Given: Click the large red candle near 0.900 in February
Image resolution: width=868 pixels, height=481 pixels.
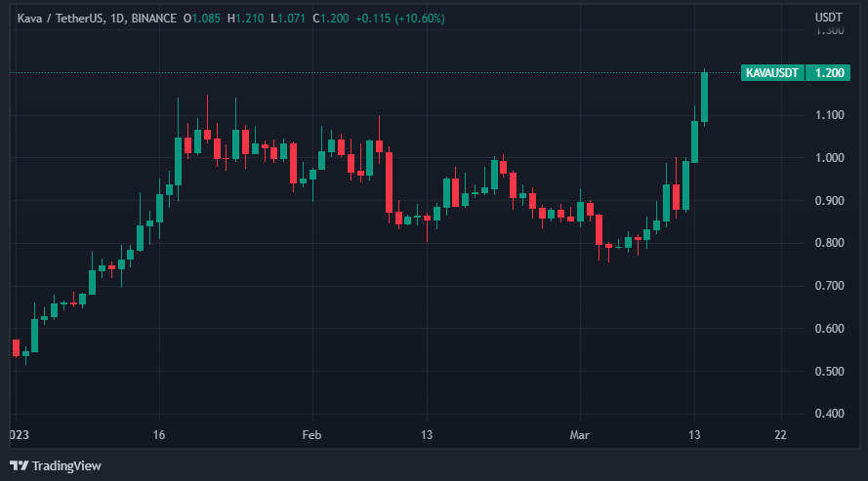Looking at the screenshot, I should [x=390, y=182].
